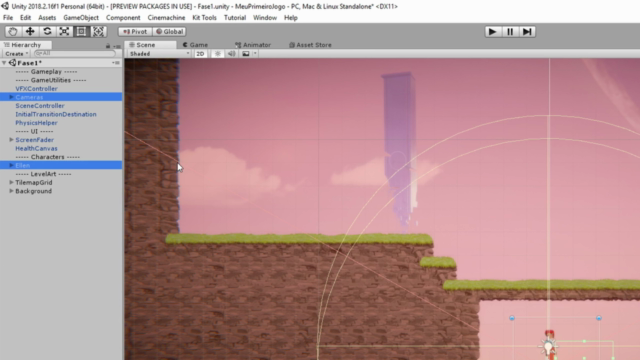Select the LevelArt separator object
The image size is (640, 360).
43,174
